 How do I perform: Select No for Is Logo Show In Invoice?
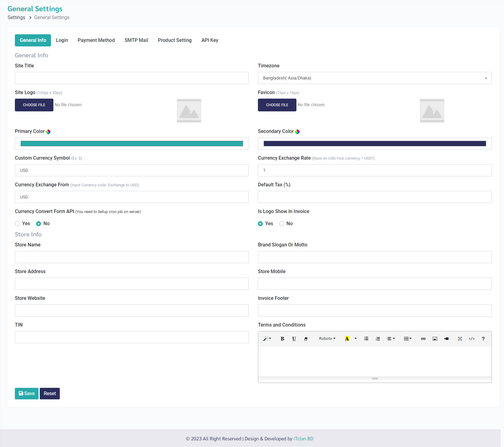282,224
